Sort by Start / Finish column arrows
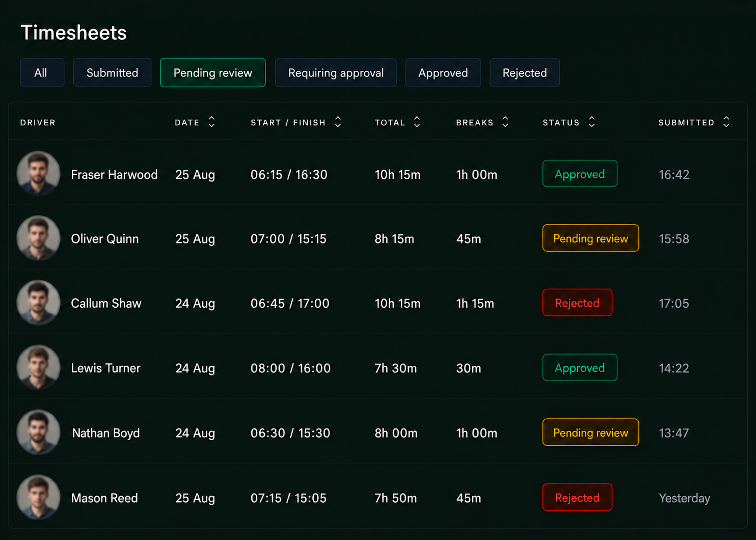This screenshot has height=540, width=756. pyautogui.click(x=338, y=122)
